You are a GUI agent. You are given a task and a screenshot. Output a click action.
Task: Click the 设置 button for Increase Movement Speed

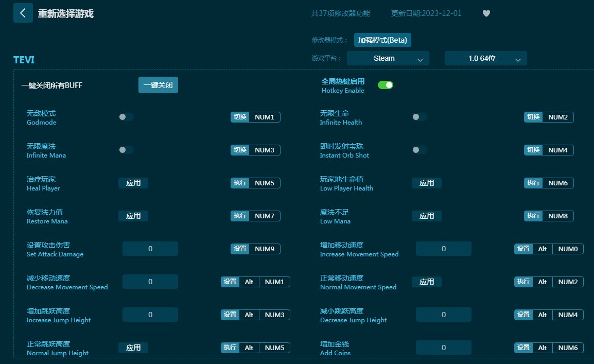click(x=523, y=249)
